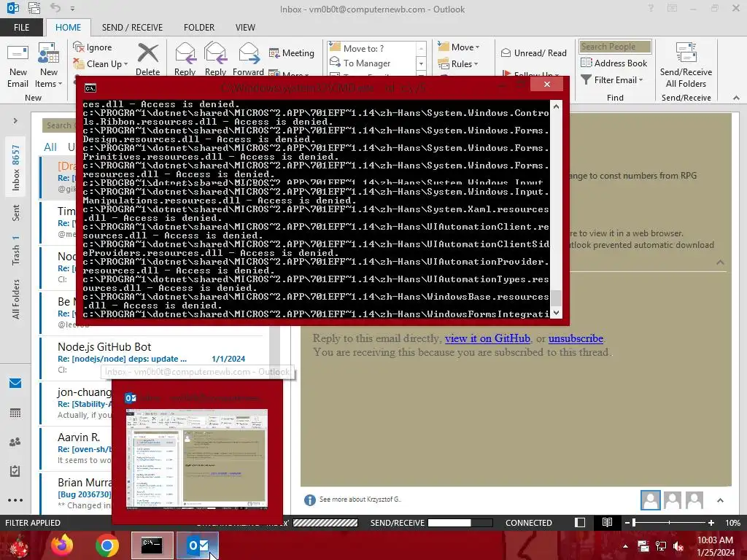Open Sent folder in sidebar
This screenshot has width=747, height=560.
pos(16,213)
